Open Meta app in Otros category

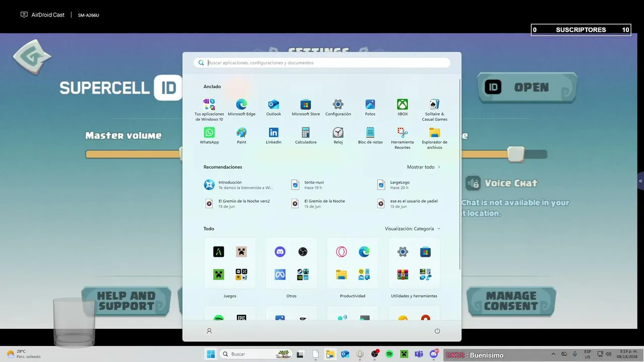tap(280, 275)
